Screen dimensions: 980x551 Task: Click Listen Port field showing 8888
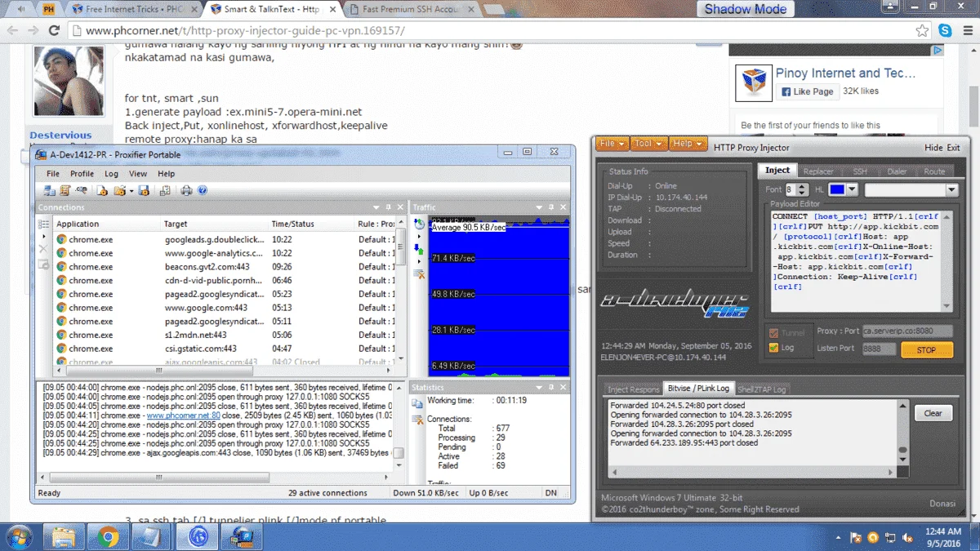879,349
